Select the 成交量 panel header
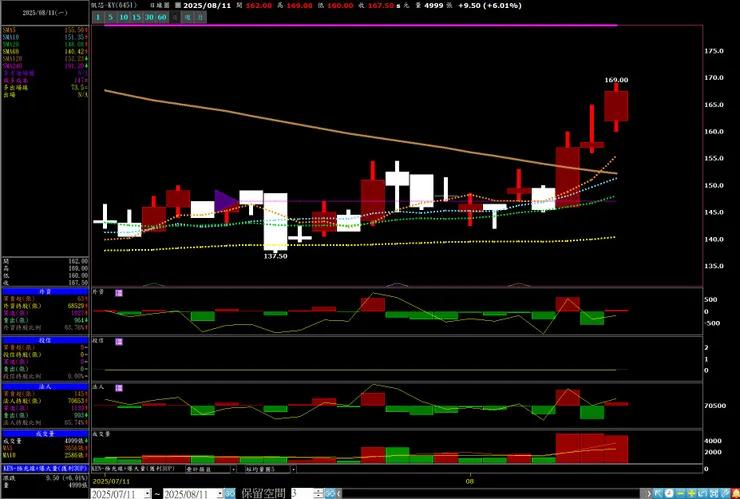This screenshot has width=740, height=499. (45, 433)
